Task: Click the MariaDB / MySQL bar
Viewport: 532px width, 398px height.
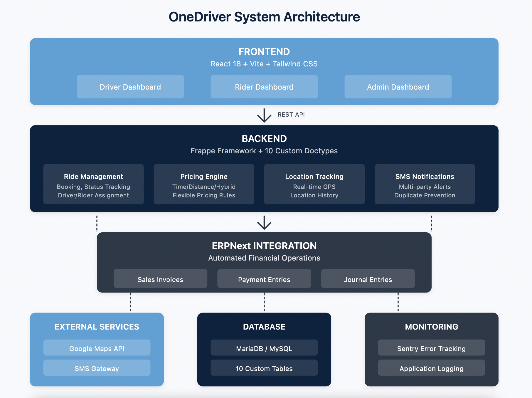Action: 264,348
